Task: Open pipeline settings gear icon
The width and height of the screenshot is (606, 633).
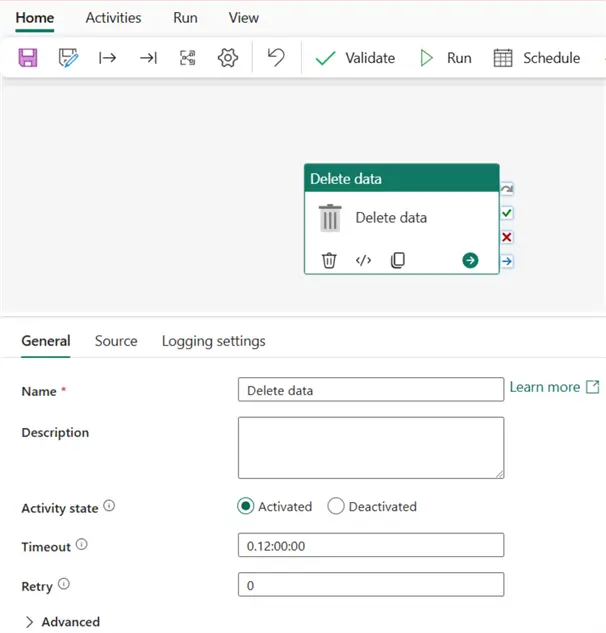Action: click(228, 58)
